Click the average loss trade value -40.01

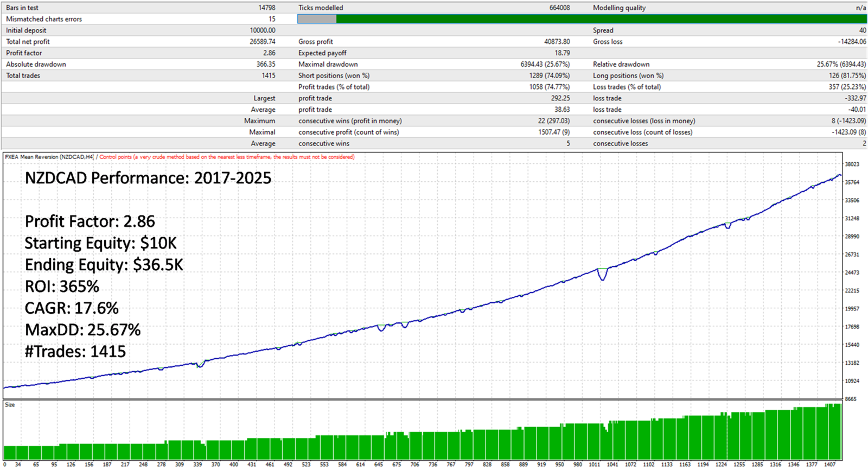coord(857,110)
